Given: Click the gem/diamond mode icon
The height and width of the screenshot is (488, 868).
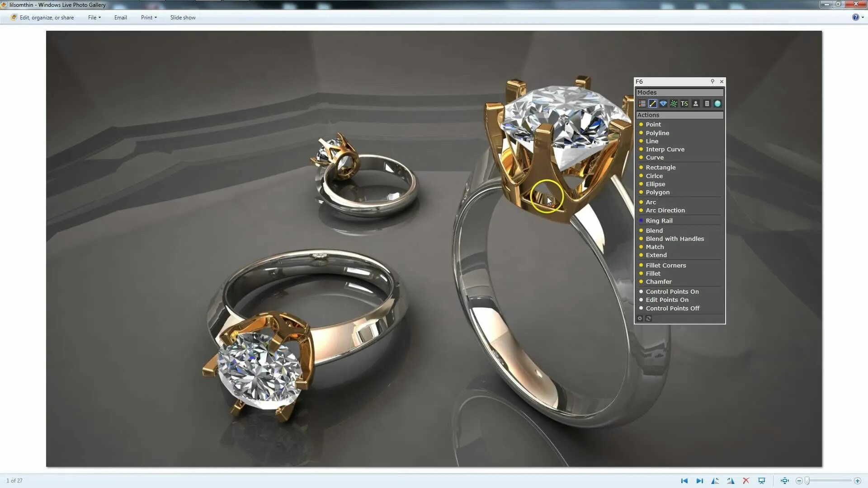Looking at the screenshot, I should click(x=664, y=103).
